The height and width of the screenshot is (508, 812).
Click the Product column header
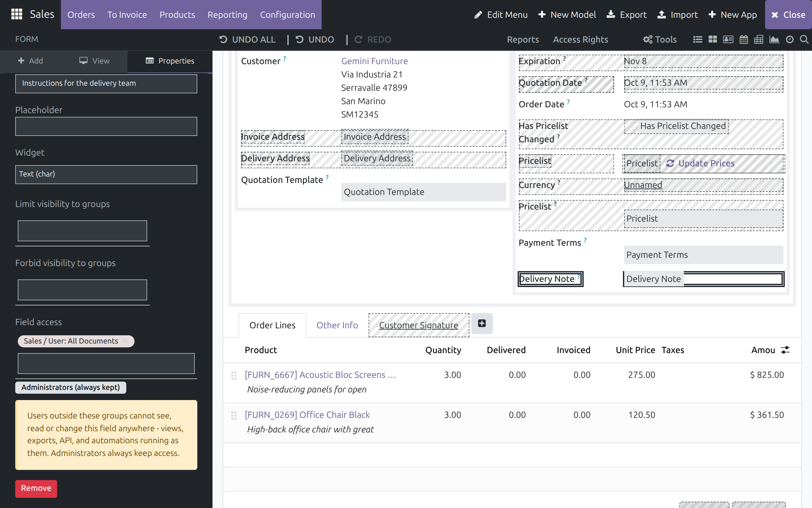pyautogui.click(x=261, y=350)
